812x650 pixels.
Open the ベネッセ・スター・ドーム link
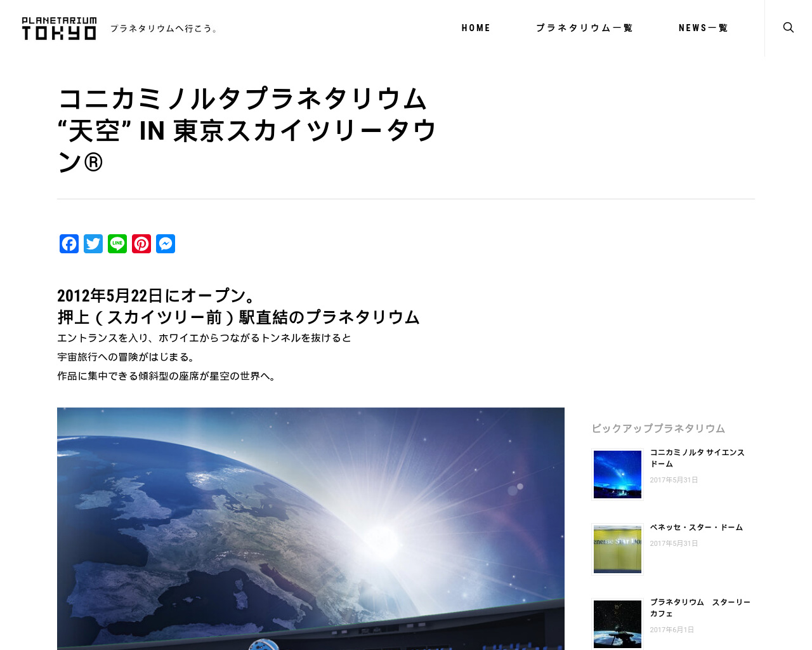pyautogui.click(x=697, y=527)
